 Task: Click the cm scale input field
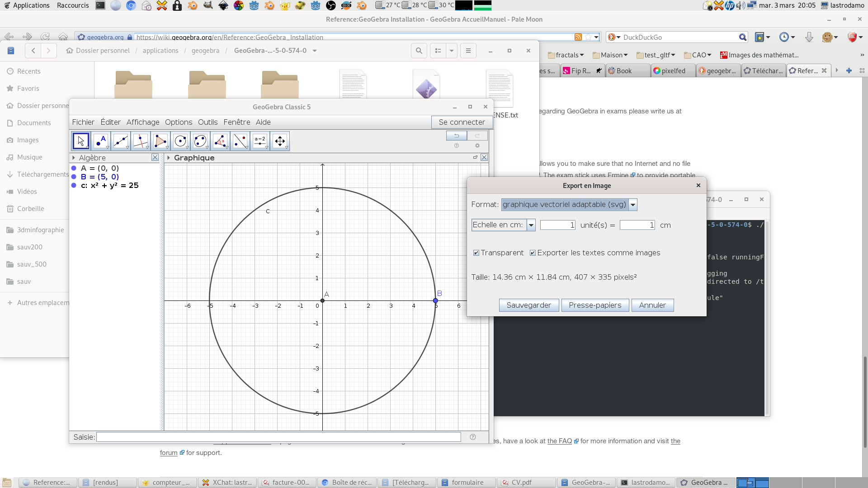click(637, 225)
